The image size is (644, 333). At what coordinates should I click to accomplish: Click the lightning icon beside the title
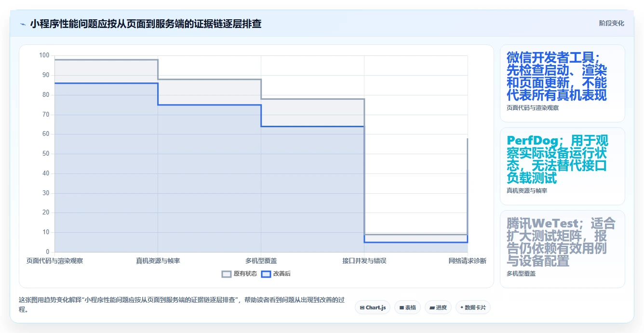(x=23, y=24)
